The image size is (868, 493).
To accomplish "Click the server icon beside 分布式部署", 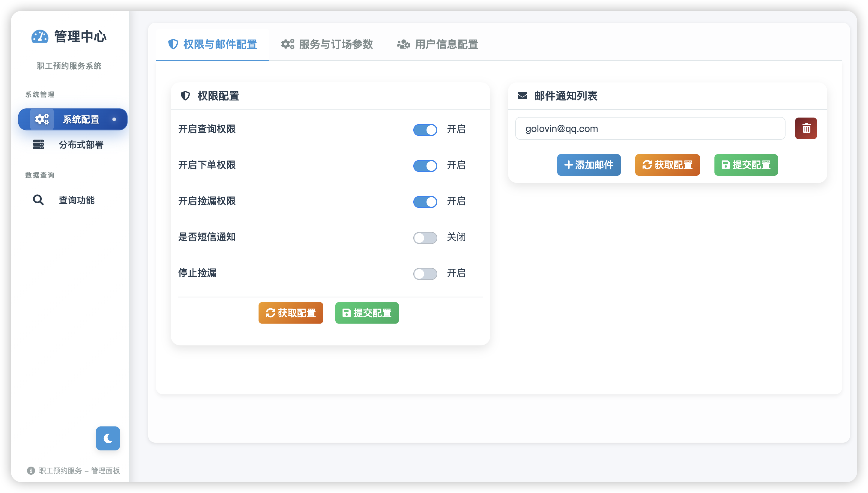I will (x=38, y=145).
